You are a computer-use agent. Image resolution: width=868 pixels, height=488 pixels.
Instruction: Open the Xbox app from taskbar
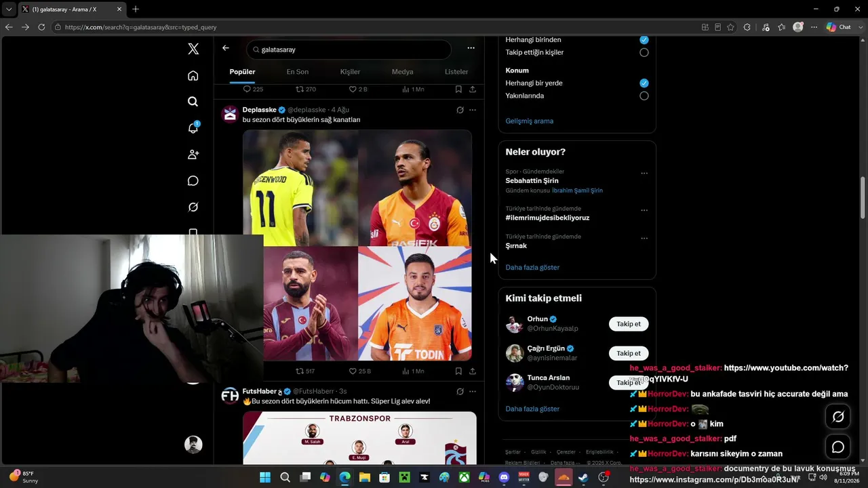click(x=464, y=477)
